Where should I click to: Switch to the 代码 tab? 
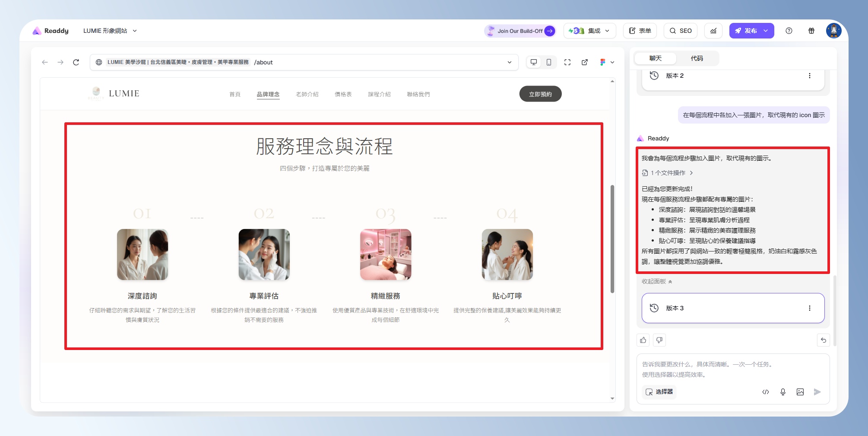click(x=697, y=58)
